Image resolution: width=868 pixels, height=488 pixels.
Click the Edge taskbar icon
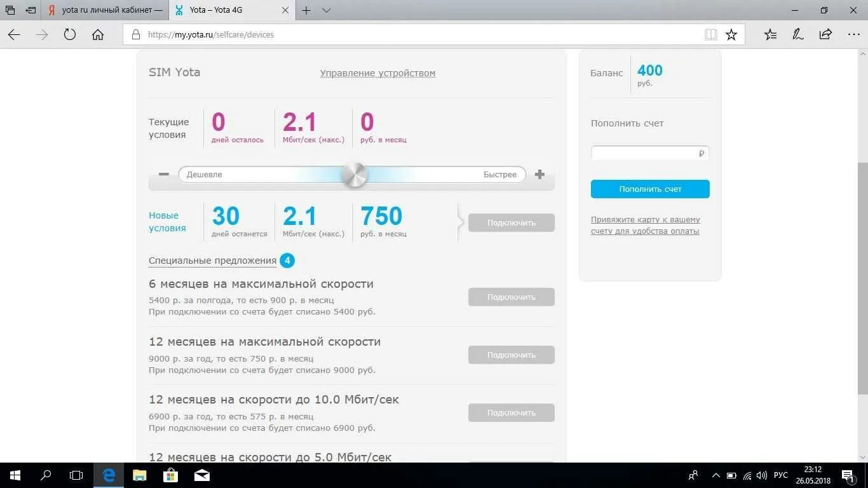pos(109,475)
